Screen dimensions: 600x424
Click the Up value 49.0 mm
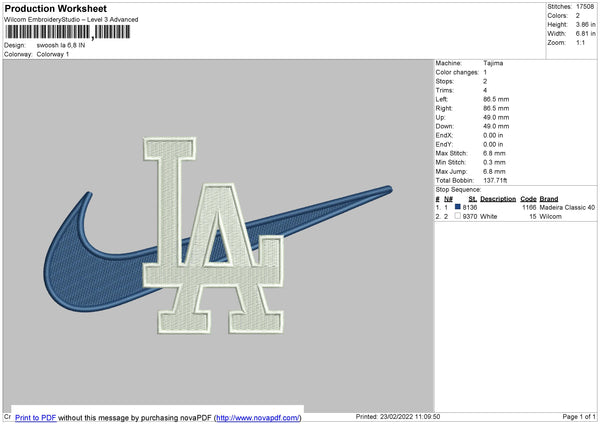496,117
